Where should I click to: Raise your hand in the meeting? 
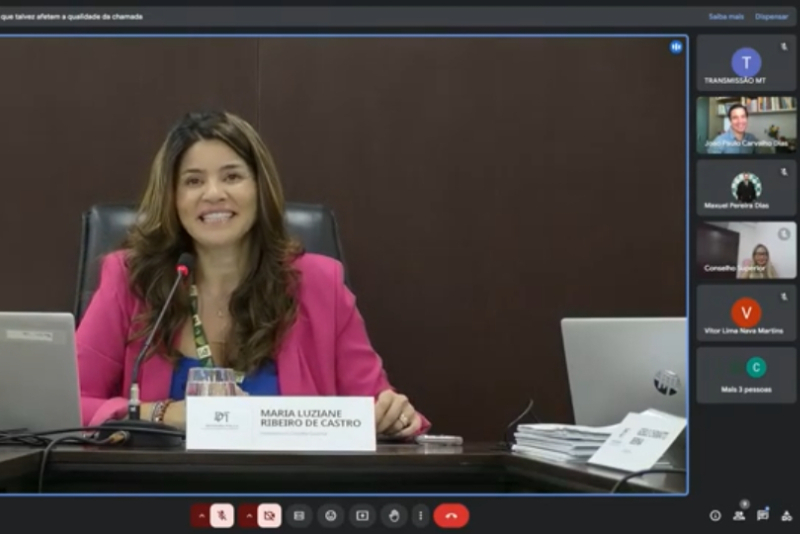pos(394,515)
